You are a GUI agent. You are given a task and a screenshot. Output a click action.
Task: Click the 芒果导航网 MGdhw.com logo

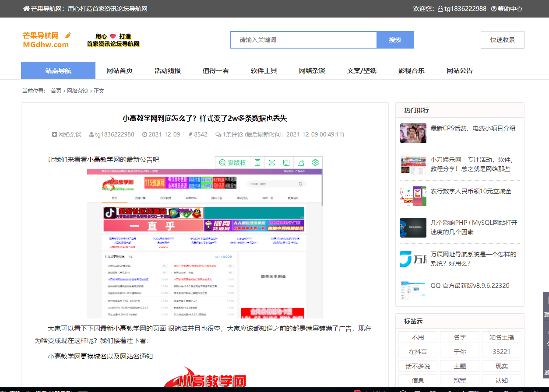[47, 40]
